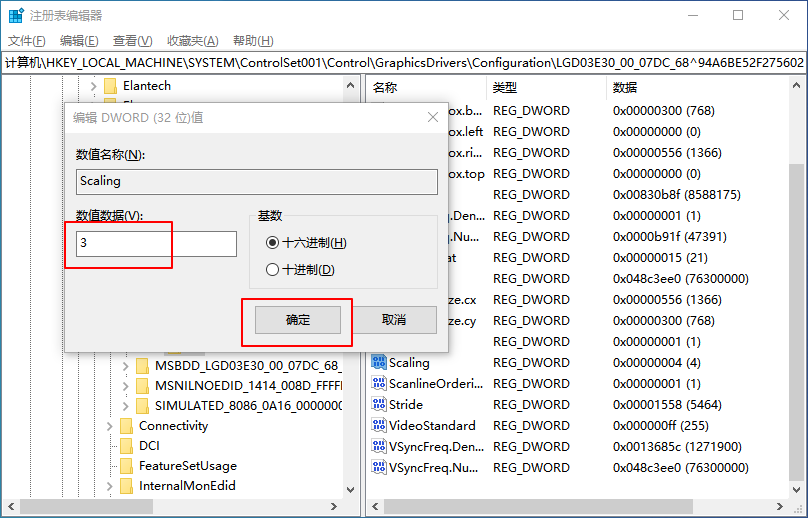Image resolution: width=808 pixels, height=518 pixels.
Task: Open the 文件 menu
Action: point(27,41)
